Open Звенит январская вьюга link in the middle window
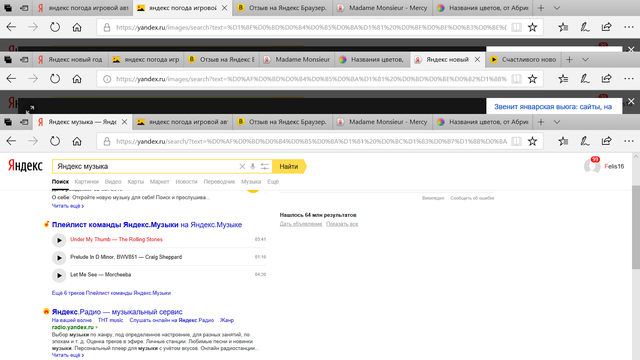Viewport: 640px width, 360px height. 553,107
